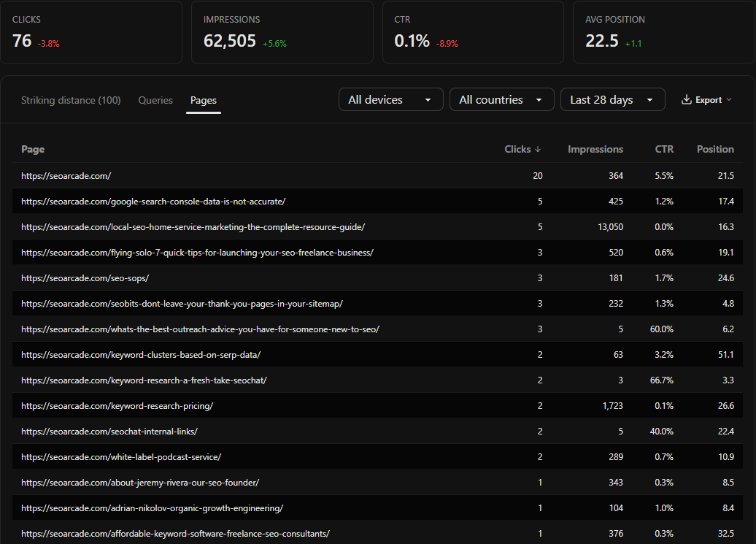Open the keyword-research-pricing page link
This screenshot has width=756, height=544.
click(x=117, y=406)
